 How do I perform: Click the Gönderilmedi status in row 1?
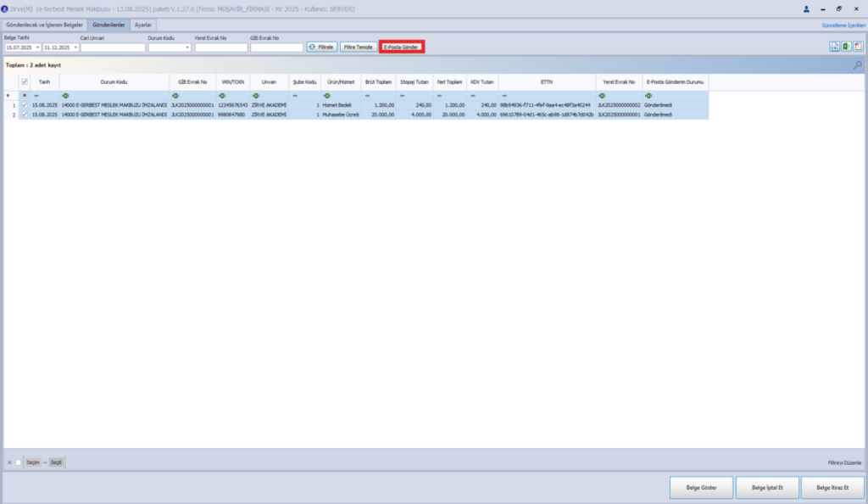(676, 105)
